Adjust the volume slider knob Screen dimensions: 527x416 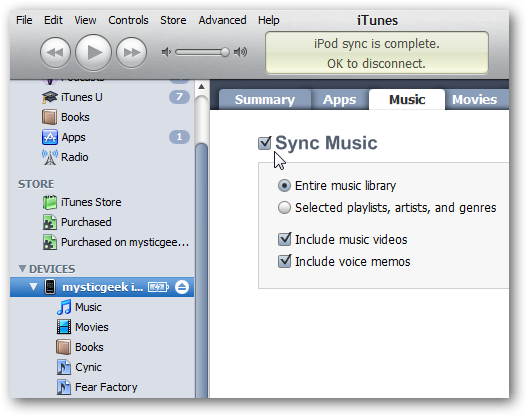pyautogui.click(x=225, y=52)
